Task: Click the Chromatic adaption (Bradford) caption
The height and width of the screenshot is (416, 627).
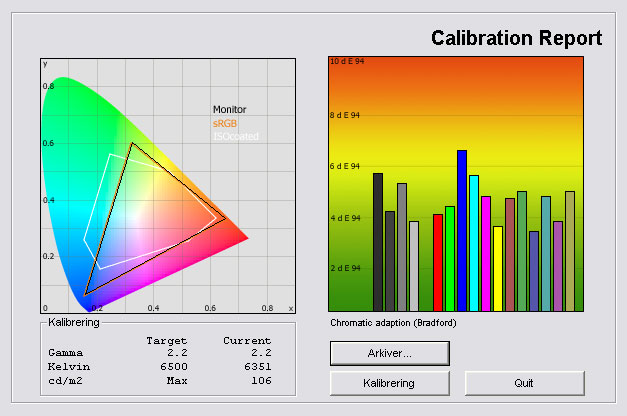Action: pos(385,323)
